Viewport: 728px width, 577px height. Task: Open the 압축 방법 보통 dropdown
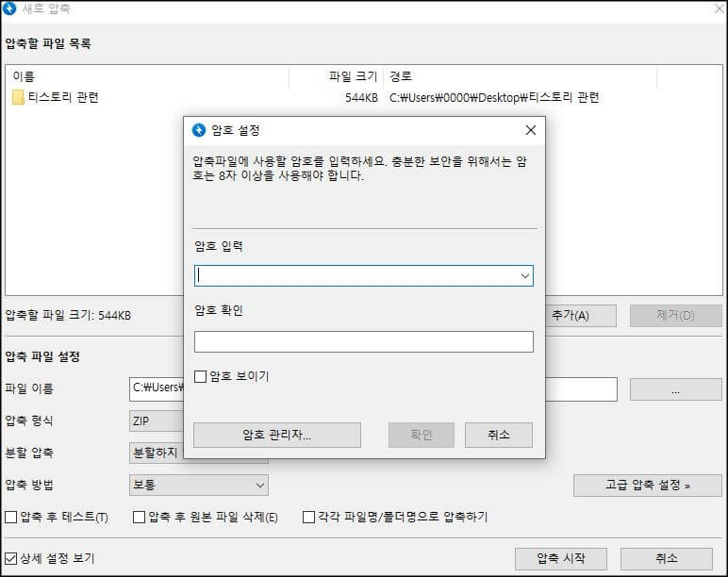tap(198, 486)
